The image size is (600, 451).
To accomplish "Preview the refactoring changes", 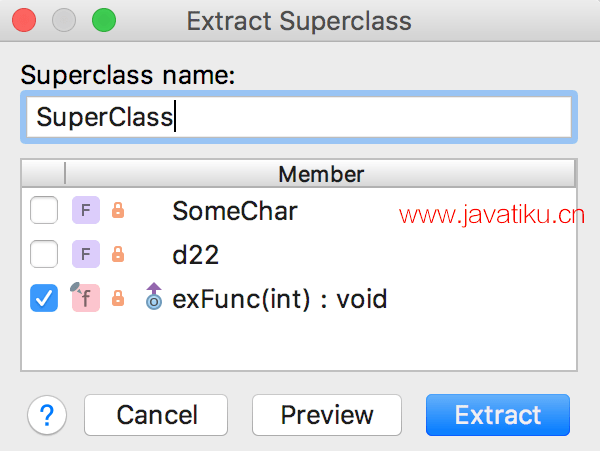I will pos(327,415).
